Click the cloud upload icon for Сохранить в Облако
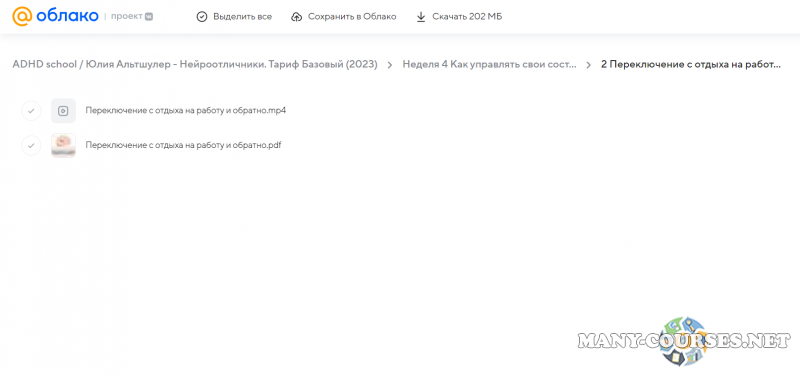The width and height of the screenshot is (800, 374). tap(296, 17)
